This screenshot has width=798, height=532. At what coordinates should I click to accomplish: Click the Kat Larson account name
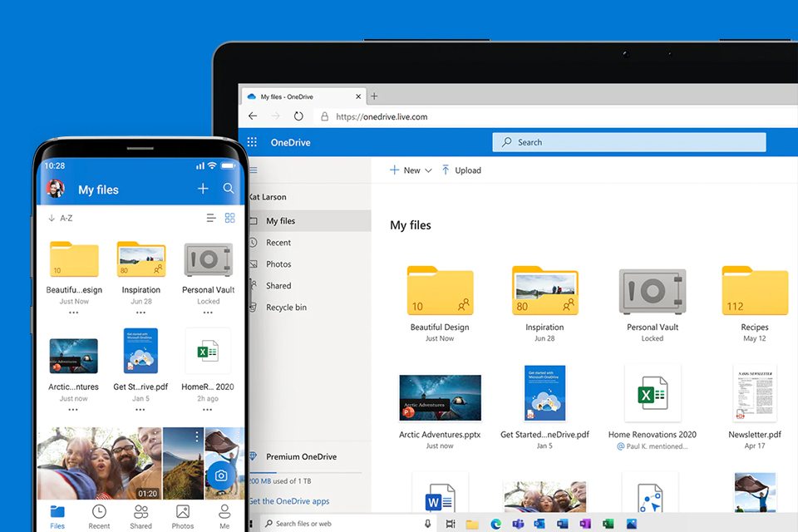click(x=268, y=197)
